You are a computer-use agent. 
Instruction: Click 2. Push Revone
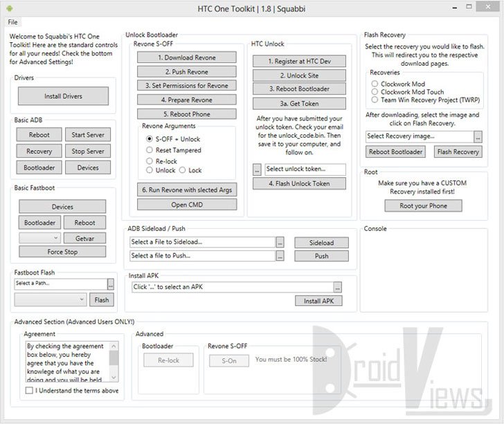187,72
